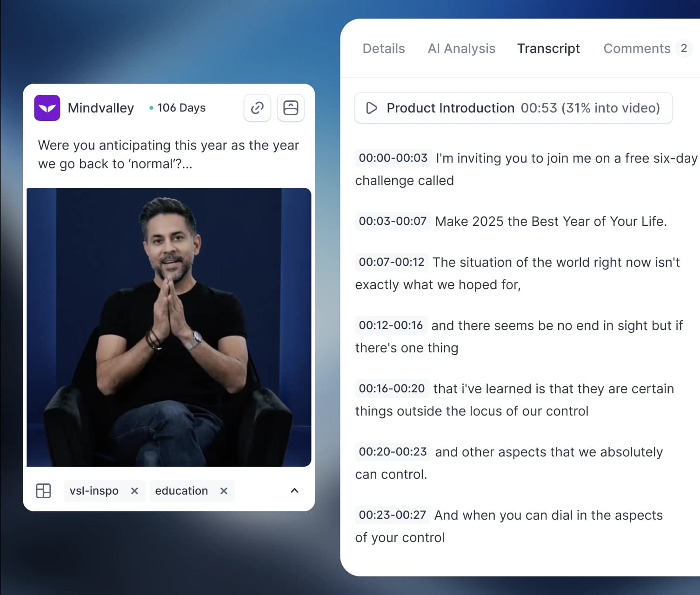Collapse the tags row with chevron
700x595 pixels.
(x=294, y=491)
